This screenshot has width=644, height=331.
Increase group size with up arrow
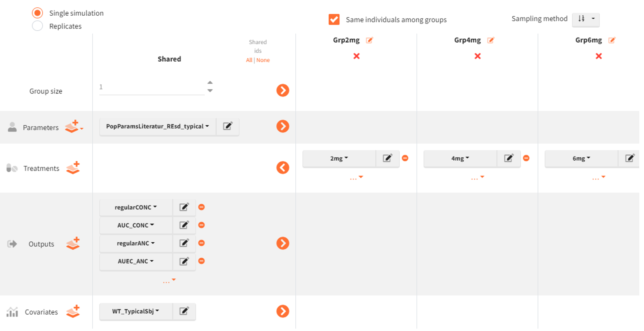tap(210, 82)
